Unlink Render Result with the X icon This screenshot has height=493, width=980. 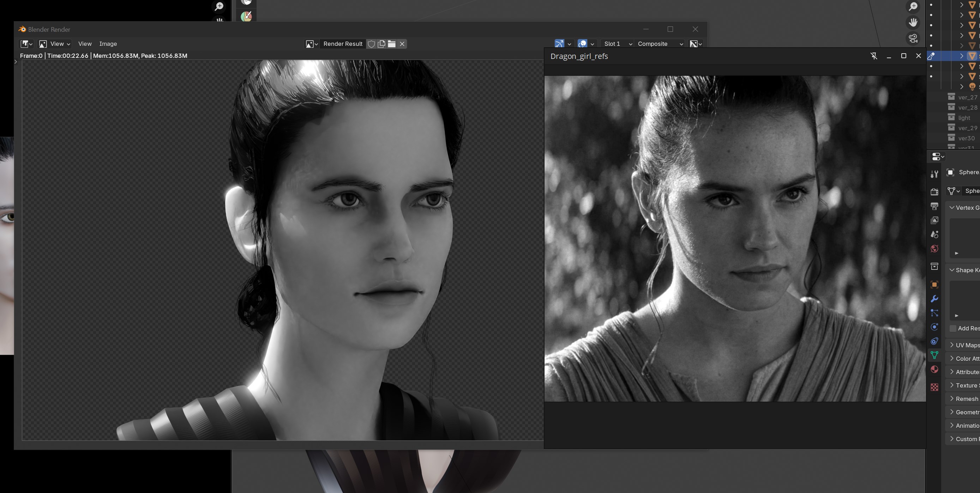point(402,44)
